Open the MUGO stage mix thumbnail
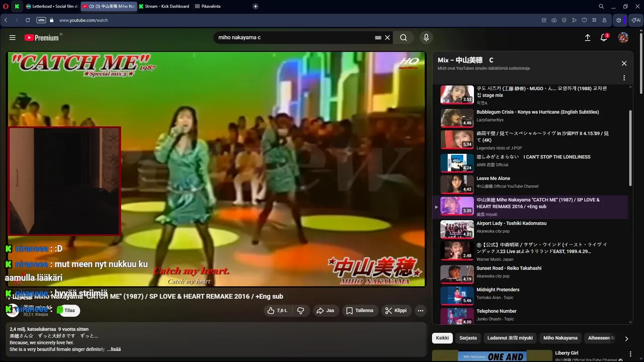The width and height of the screenshot is (644, 362). [457, 95]
